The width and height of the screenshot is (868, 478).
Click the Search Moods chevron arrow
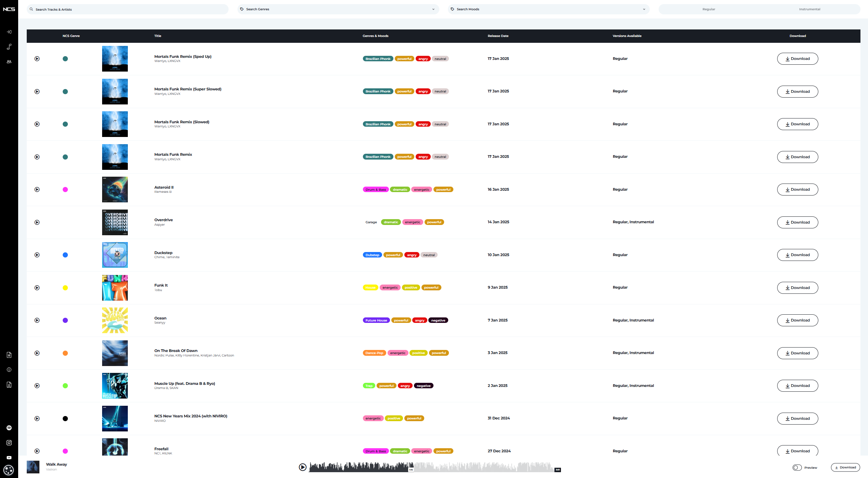tap(644, 9)
